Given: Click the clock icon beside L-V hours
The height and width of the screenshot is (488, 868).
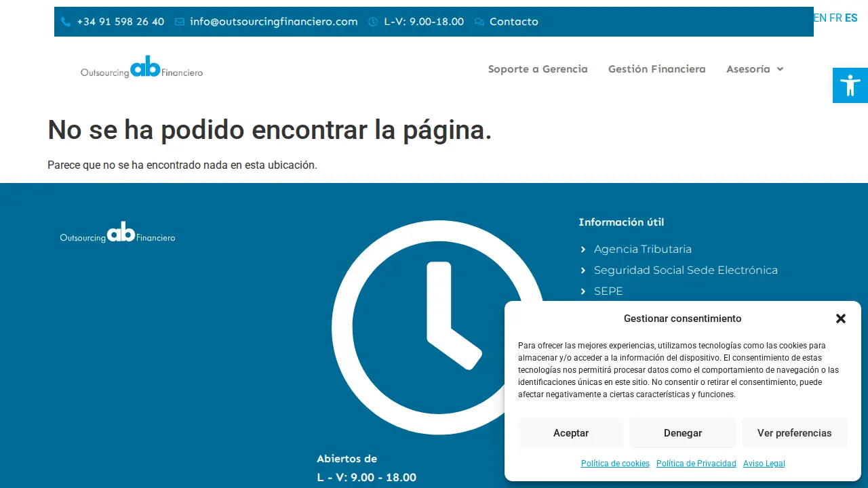Looking at the screenshot, I should tap(373, 22).
